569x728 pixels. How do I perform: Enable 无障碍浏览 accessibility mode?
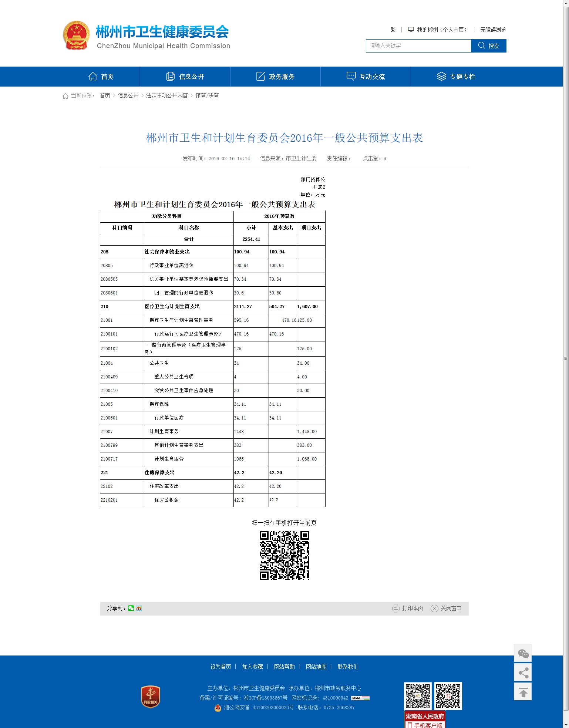click(x=493, y=30)
